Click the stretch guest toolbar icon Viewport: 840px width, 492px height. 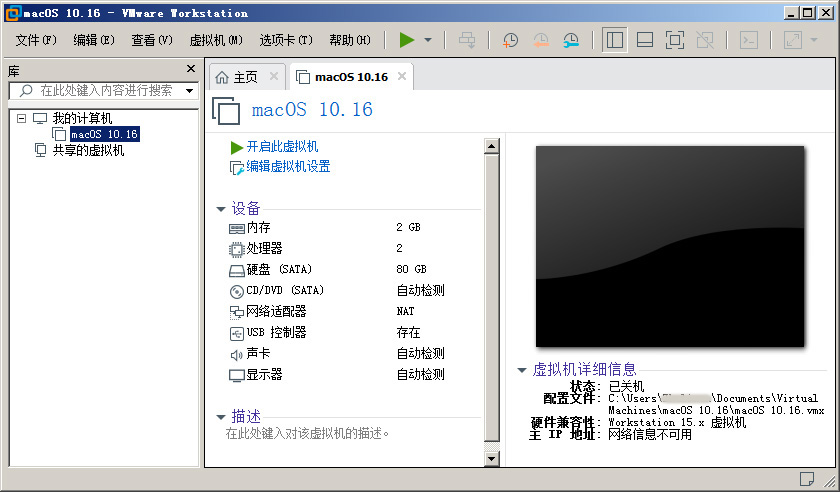click(x=793, y=40)
